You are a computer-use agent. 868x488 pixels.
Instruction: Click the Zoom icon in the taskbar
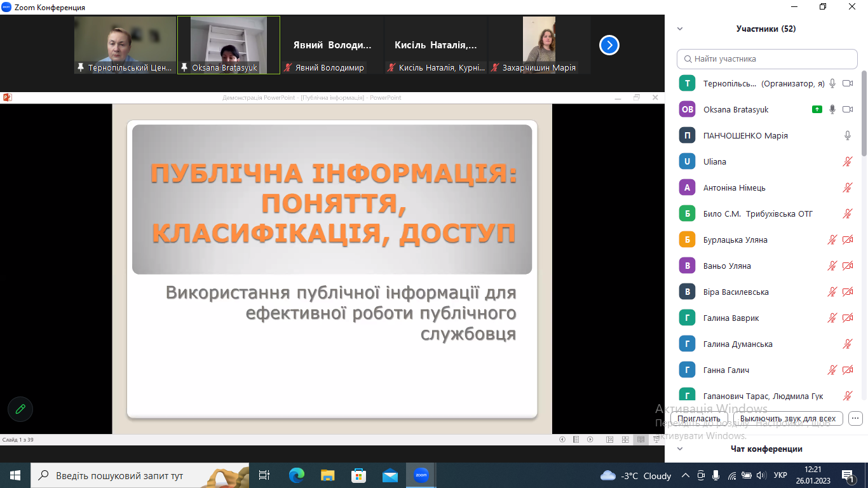421,475
